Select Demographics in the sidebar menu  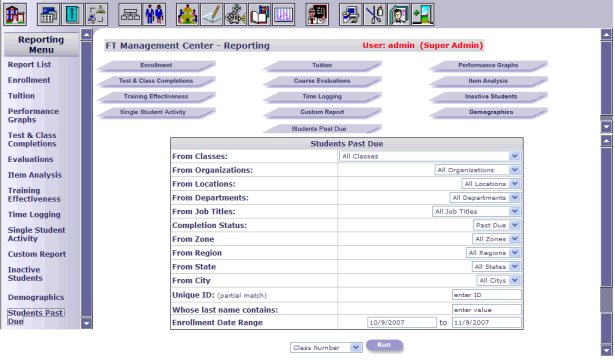(x=36, y=297)
